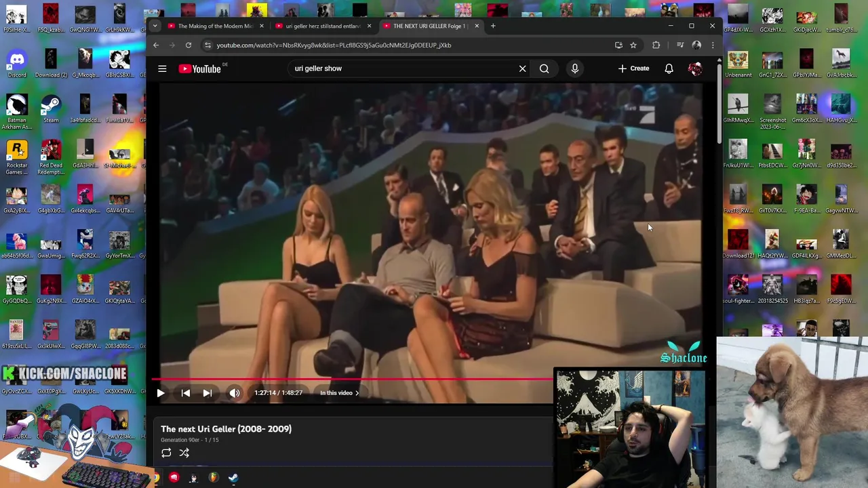The height and width of the screenshot is (488, 868).
Task: Install app icon in address bar
Action: point(618,45)
